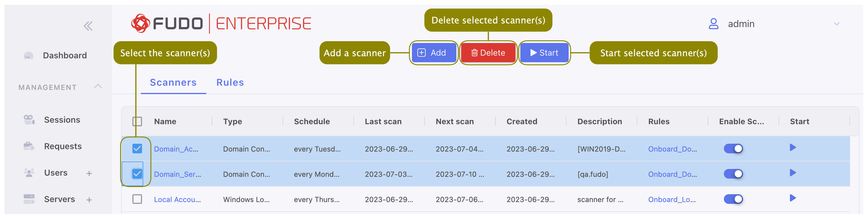The height and width of the screenshot is (221, 868).
Task: Click the Users icon in sidebar
Action: tap(29, 173)
